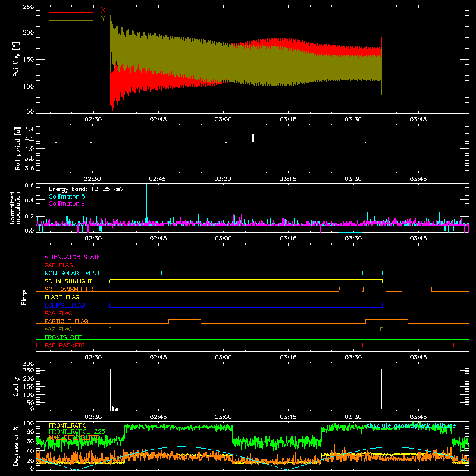Screen dimensions: 476x476
Task: Click the green FRONT_RATIO_1225 legend label
Action: pyautogui.click(x=77, y=431)
